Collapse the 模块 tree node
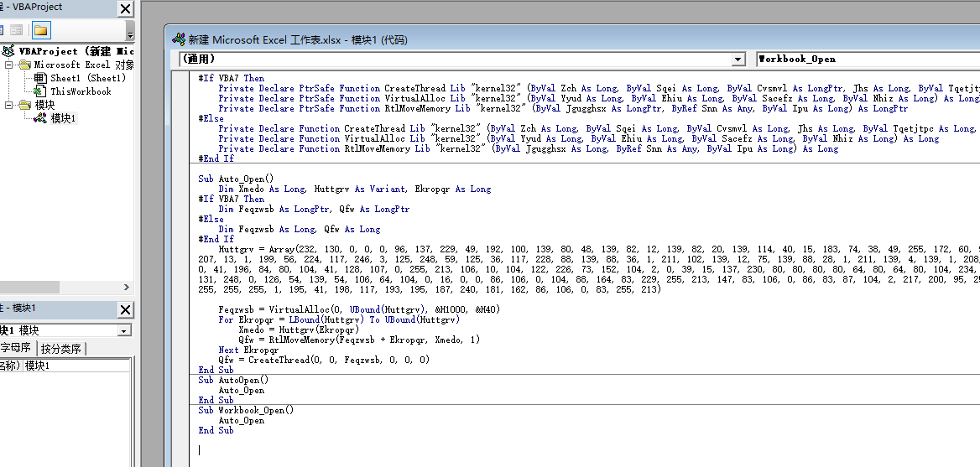 tap(8, 105)
